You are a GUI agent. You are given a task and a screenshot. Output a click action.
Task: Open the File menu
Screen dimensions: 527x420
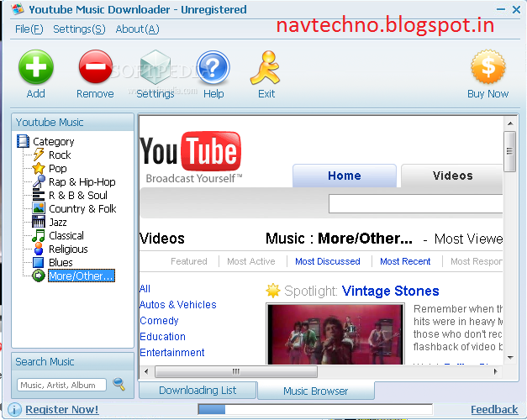[x=29, y=29]
